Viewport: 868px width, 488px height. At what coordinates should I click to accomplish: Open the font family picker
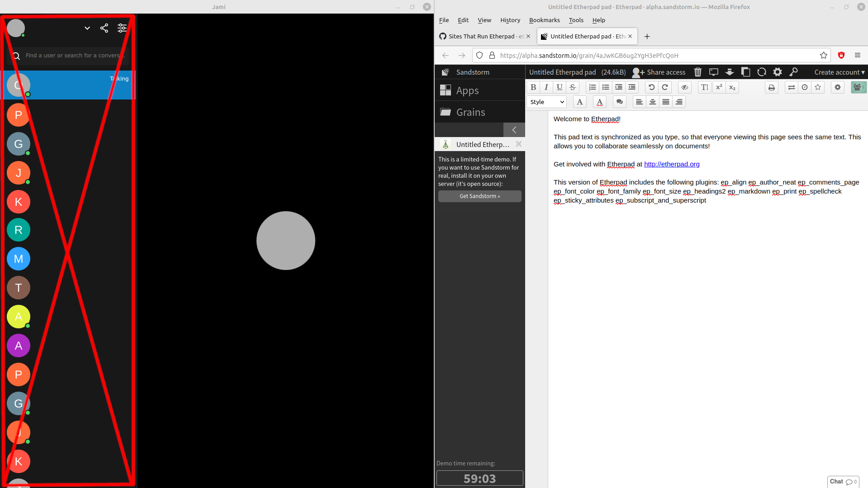[580, 102]
